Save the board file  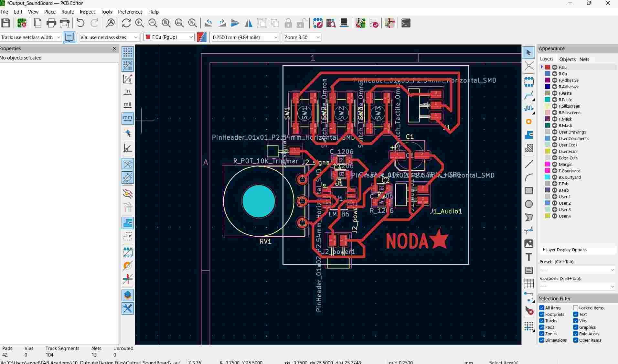6,23
